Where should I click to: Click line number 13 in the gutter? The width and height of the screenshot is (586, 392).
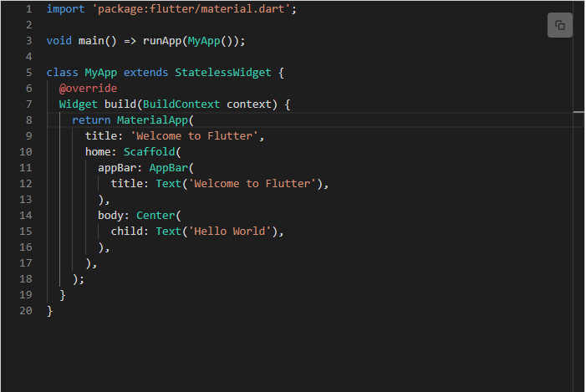26,200
